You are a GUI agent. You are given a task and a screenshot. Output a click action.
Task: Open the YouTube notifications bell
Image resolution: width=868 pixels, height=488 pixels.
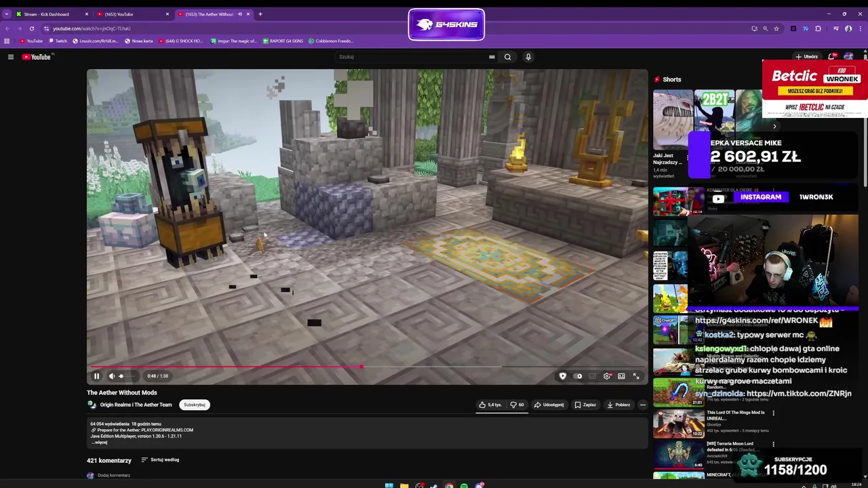click(x=830, y=57)
